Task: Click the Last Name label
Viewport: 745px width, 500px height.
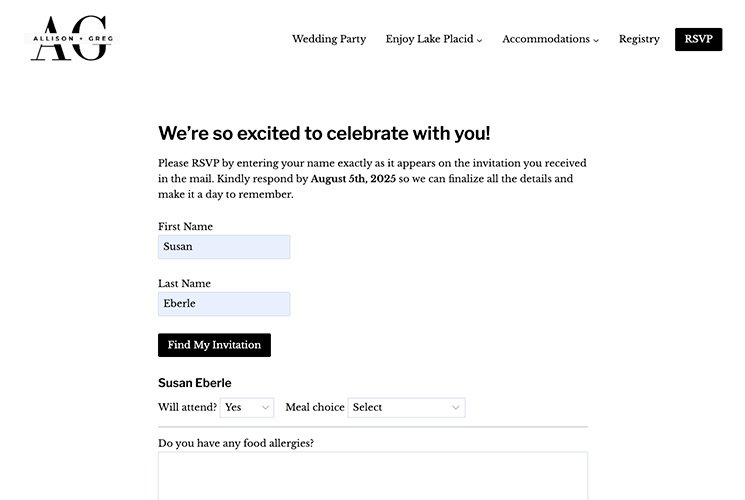Action: tap(184, 283)
